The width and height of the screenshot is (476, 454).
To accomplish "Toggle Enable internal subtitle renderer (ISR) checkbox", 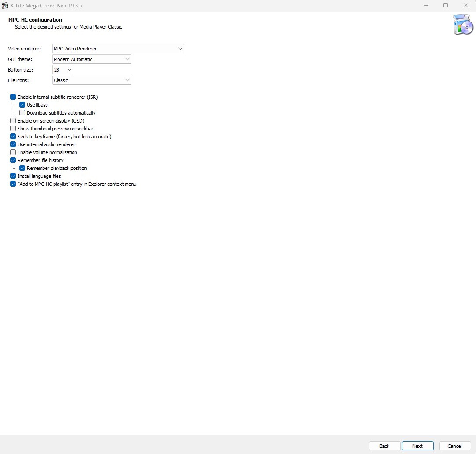I will (x=13, y=97).
